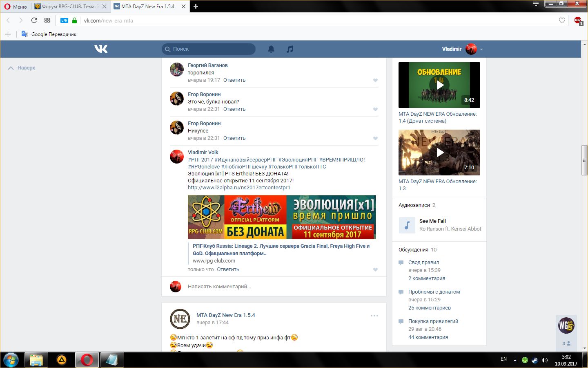Reply to Vladimir Volk's comment
This screenshot has width=588, height=368.
point(228,269)
